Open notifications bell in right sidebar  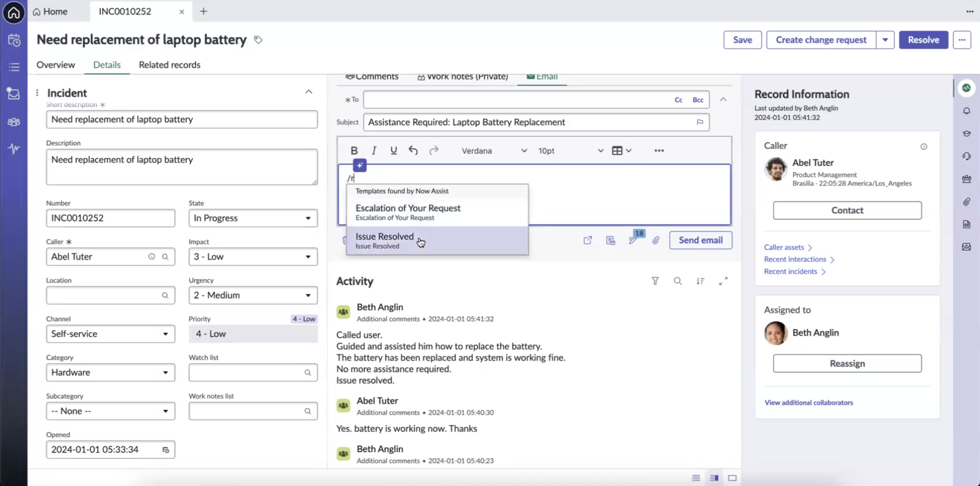(x=966, y=111)
